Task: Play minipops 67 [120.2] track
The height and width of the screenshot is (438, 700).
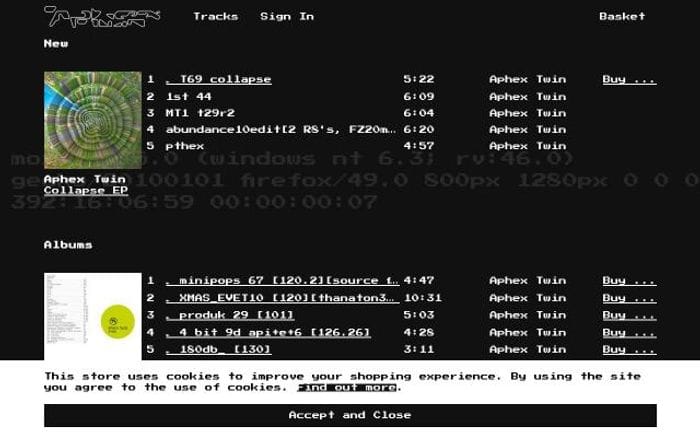Action: tap(282, 280)
